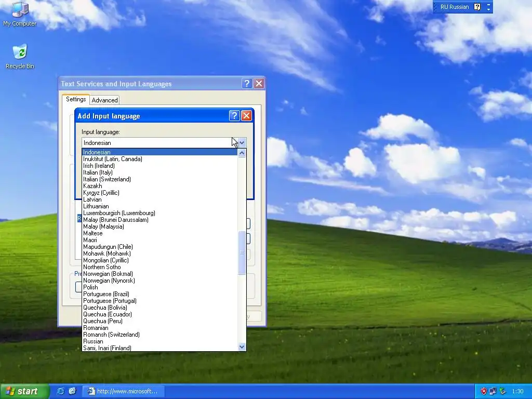Select Mapudungun (Chile)
Image resolution: width=532 pixels, height=399 pixels.
click(160, 247)
